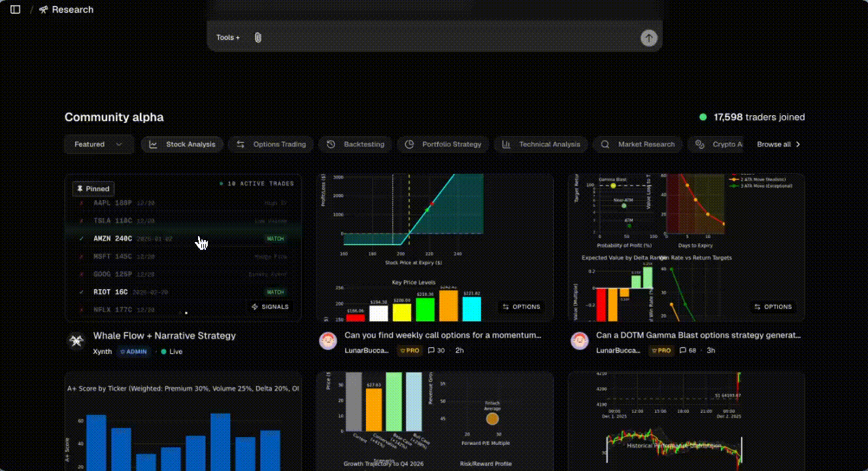The image size is (868, 471).
Task: Toggle the sidebar panel icon
Action: (16, 10)
